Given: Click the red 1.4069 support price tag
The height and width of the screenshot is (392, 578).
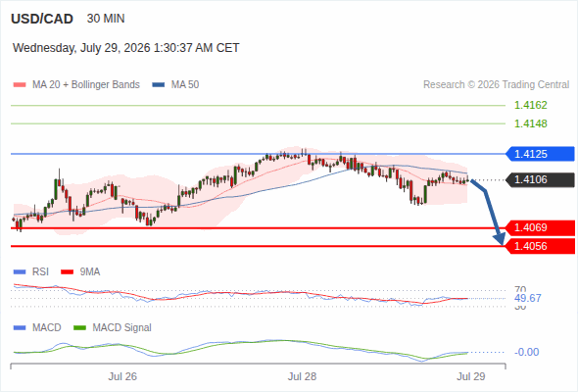Looking at the screenshot, I should 540,228.
